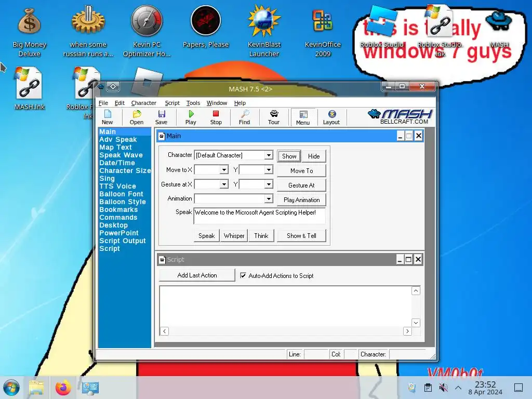Image resolution: width=532 pixels, height=399 pixels.
Task: Select the top-right Roblox Studio desktop icon
Action: 382,27
